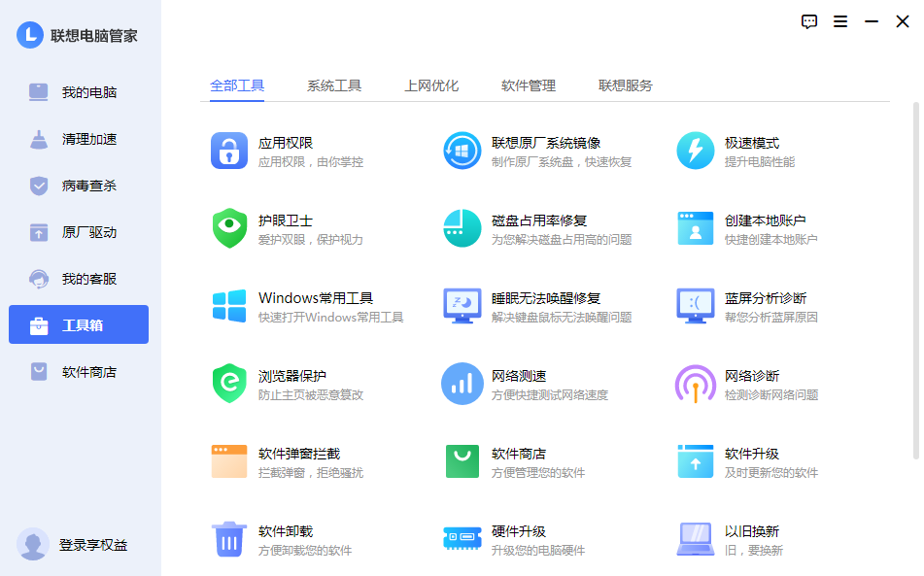This screenshot has height=576, width=924.
Task: Click 登录享权益 login link
Action: click(x=93, y=545)
